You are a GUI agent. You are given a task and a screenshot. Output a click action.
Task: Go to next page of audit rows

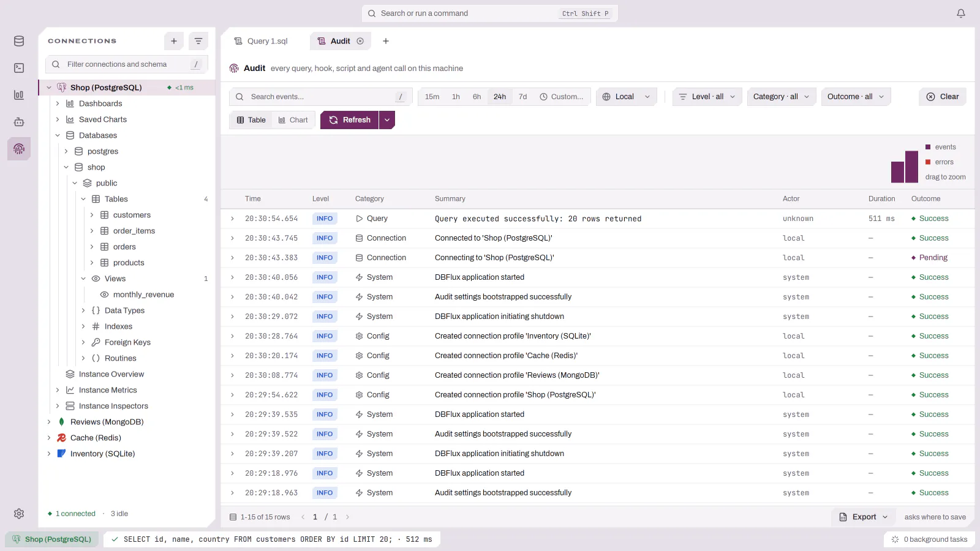(347, 517)
